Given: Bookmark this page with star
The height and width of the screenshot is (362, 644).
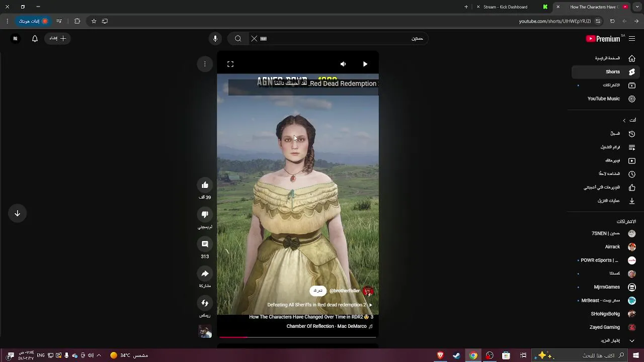Looking at the screenshot, I should [x=94, y=21].
